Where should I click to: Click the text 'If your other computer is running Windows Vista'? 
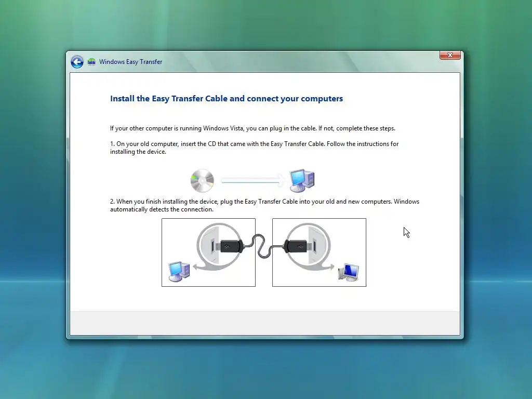[x=177, y=128]
